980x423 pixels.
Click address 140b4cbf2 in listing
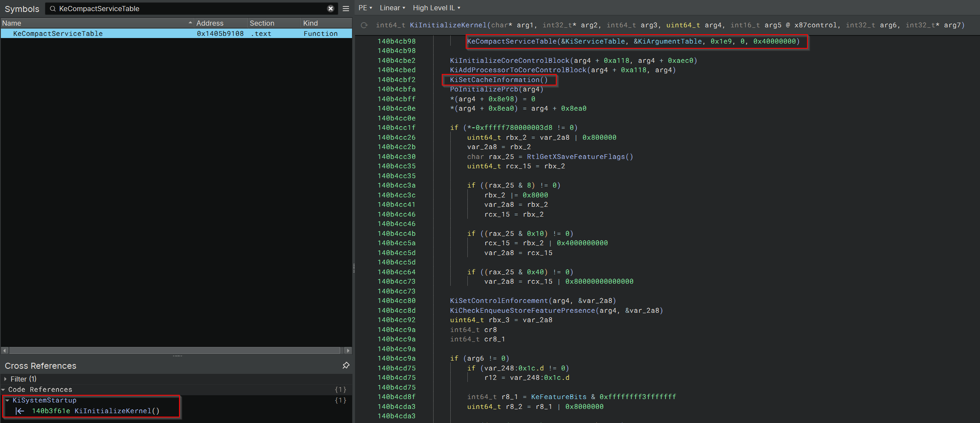coord(396,80)
